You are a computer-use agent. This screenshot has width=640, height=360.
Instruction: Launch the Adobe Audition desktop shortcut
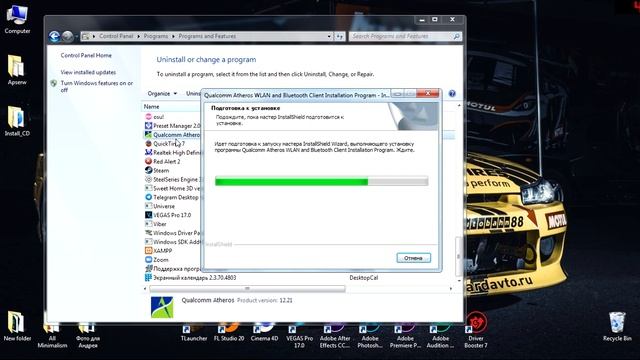click(x=441, y=336)
